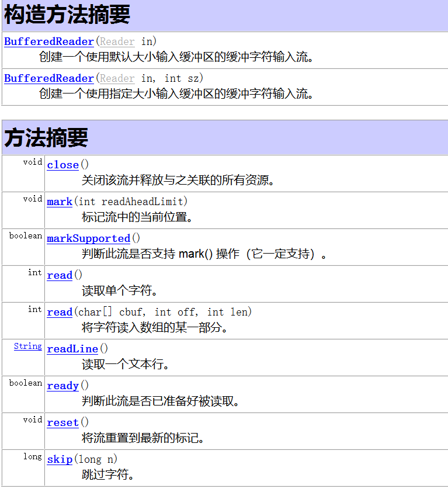Click the int return type of read(char[] cbuf...)

pos(35,309)
